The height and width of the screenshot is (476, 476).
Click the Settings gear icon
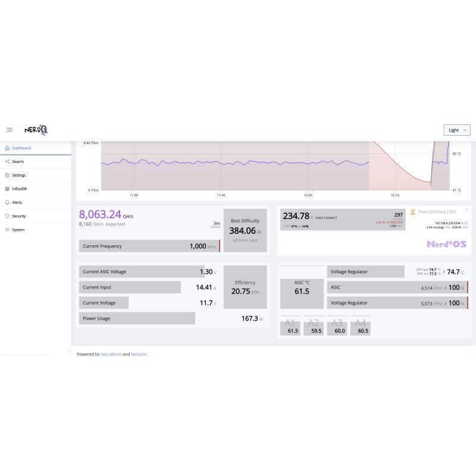pyautogui.click(x=7, y=175)
